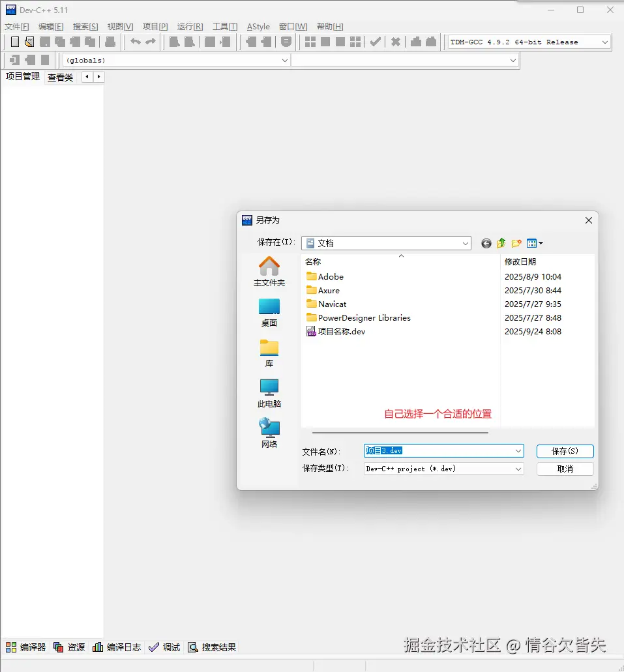Select 库 in the places bar

[x=269, y=353]
